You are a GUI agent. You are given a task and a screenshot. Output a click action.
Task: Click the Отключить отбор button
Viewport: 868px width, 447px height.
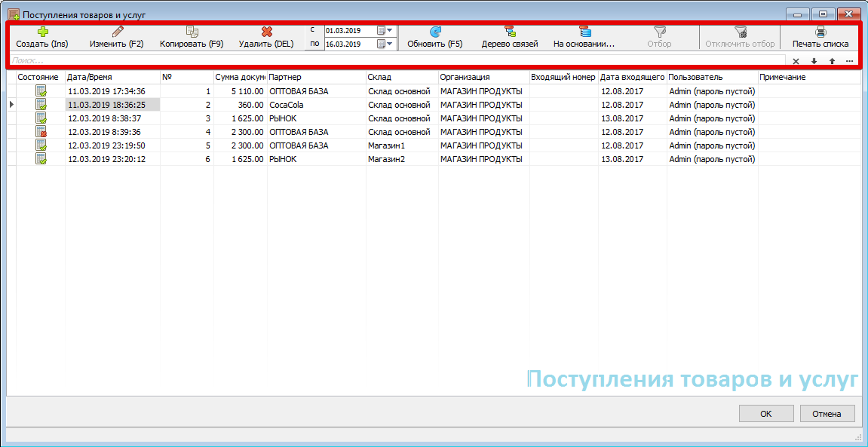click(x=739, y=38)
